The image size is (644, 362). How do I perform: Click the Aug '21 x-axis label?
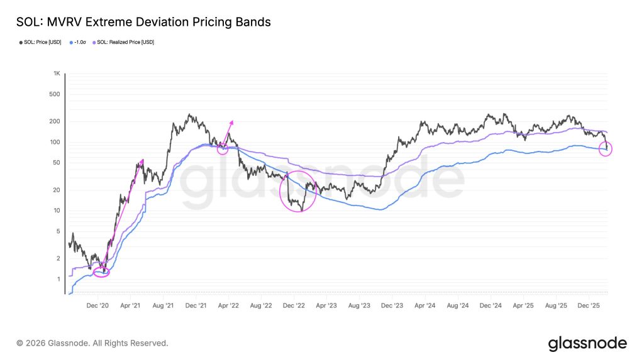tap(163, 305)
